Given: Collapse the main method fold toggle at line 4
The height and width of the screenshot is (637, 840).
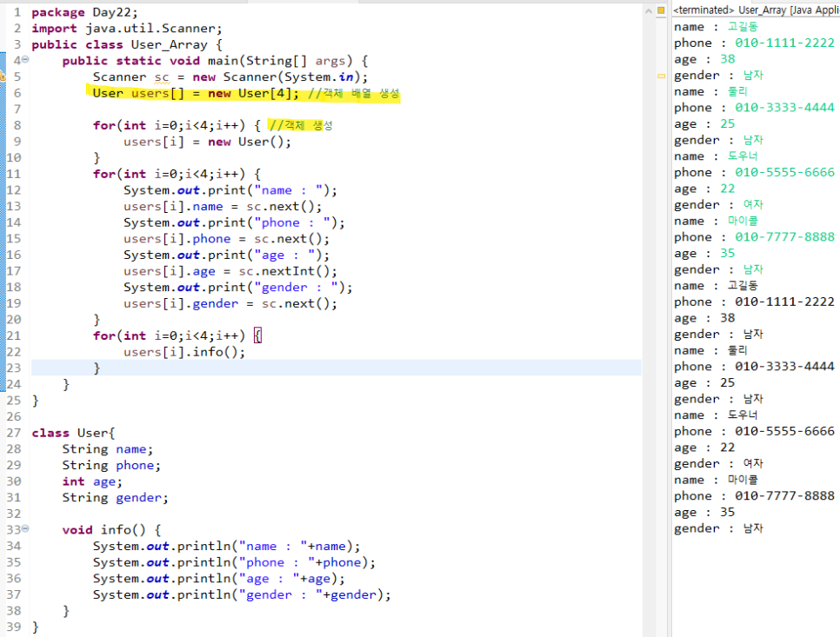Looking at the screenshot, I should (25, 60).
